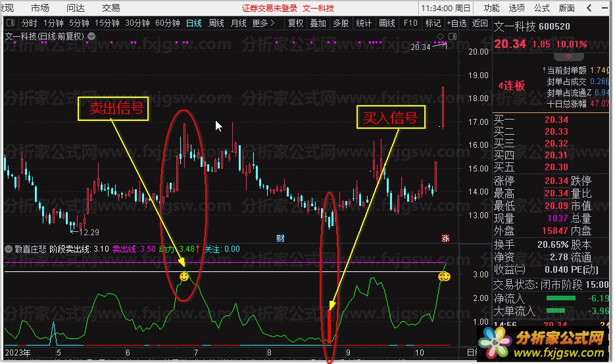The height and width of the screenshot is (364, 615).
Task: Click the 财 marker on chart
Action: (280, 239)
